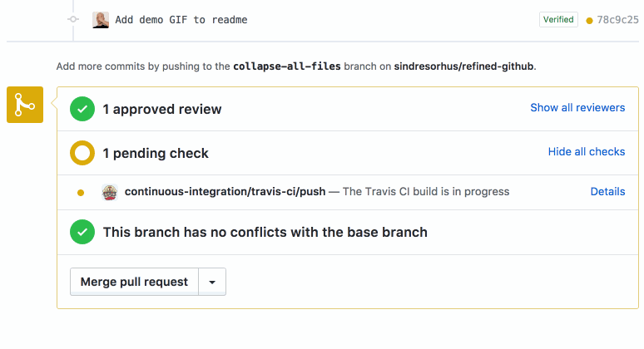Open Details for the Travis CI build
Image resolution: width=644 pixels, height=349 pixels.
point(607,191)
